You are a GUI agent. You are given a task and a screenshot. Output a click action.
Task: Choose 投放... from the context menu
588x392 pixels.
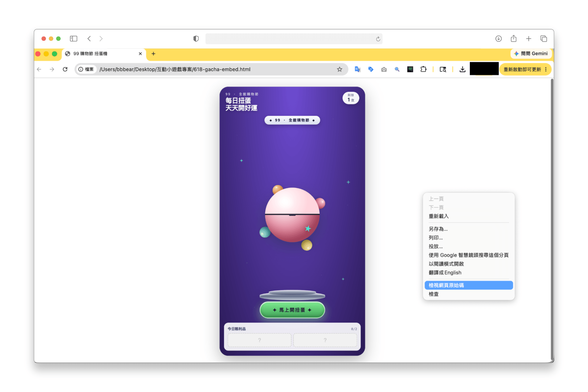(x=469, y=246)
